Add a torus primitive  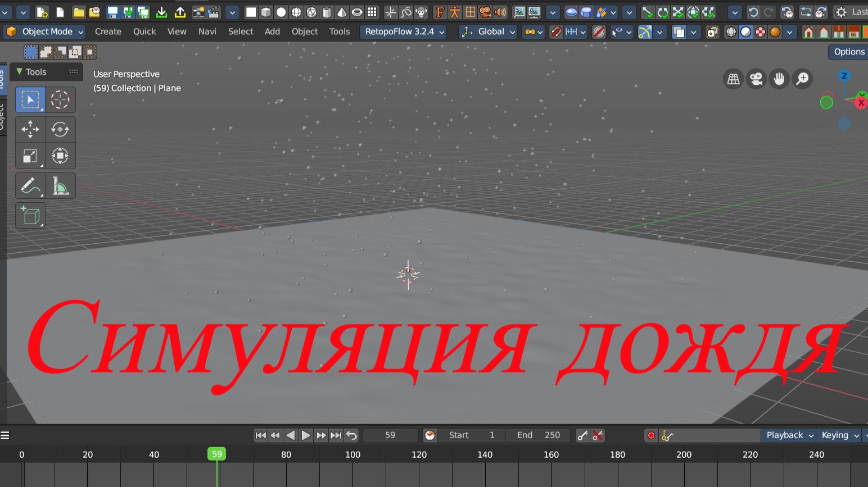point(357,12)
